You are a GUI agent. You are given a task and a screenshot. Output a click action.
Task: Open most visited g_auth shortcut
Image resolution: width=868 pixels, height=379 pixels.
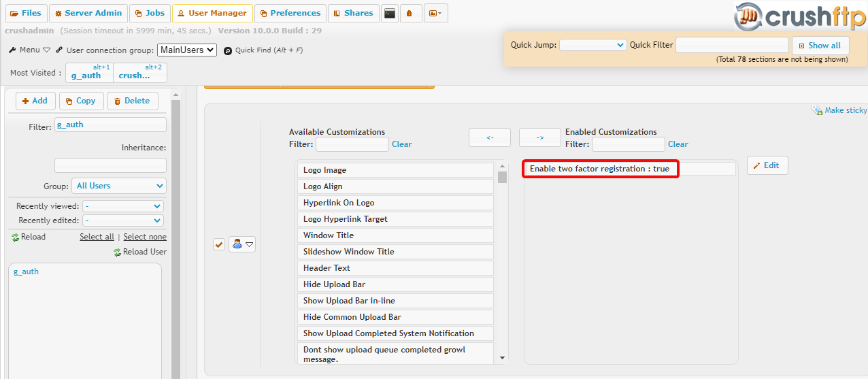tap(90, 73)
